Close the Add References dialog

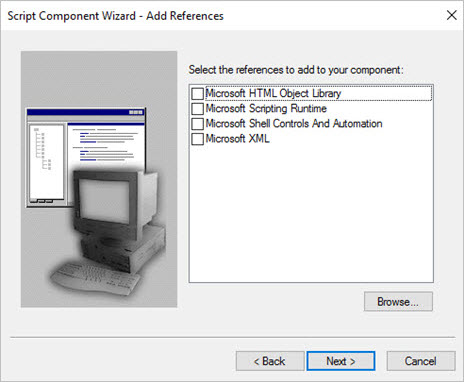coord(452,15)
